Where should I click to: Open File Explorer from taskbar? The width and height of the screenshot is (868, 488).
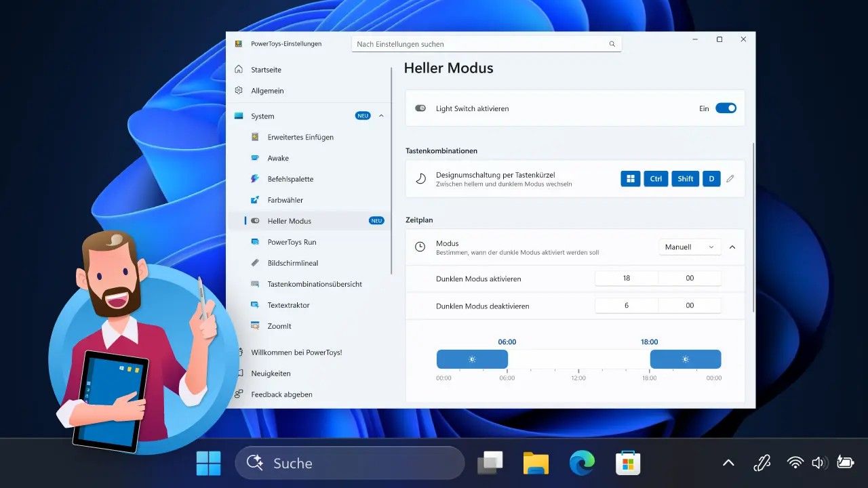coord(536,463)
